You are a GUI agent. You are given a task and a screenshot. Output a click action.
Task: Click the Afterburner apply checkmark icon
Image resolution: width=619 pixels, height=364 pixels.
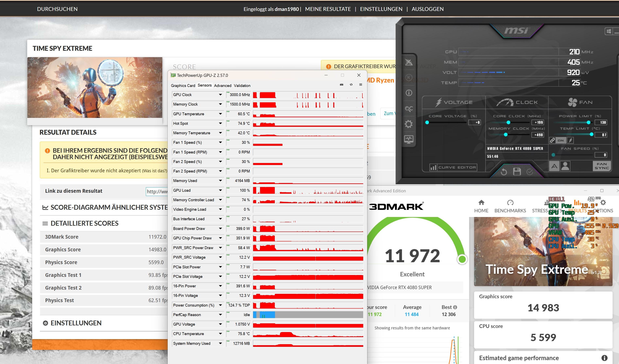(530, 171)
